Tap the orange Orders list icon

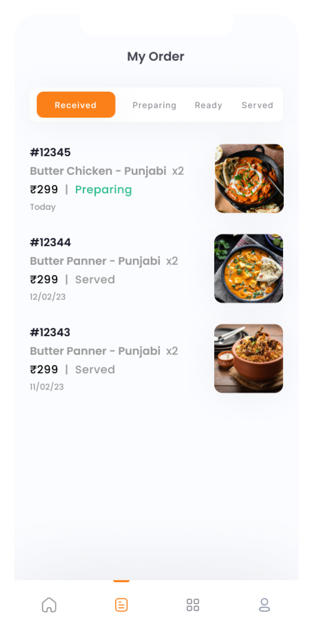[x=121, y=605]
